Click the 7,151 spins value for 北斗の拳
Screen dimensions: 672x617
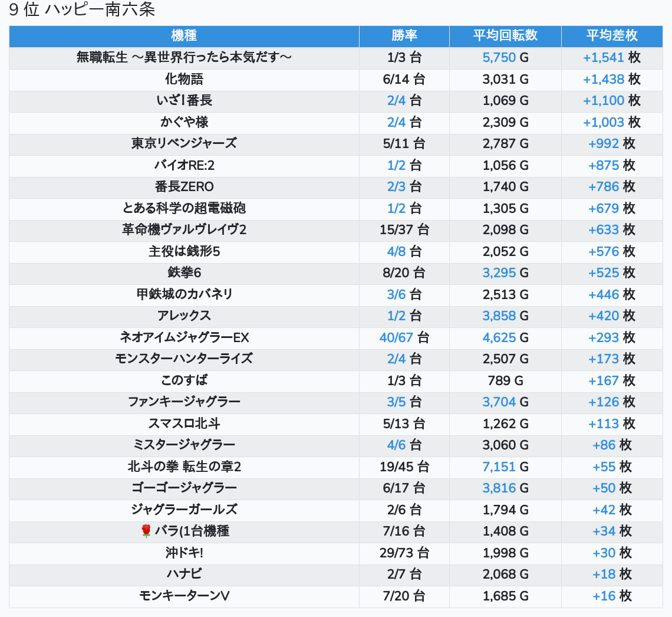tap(499, 467)
